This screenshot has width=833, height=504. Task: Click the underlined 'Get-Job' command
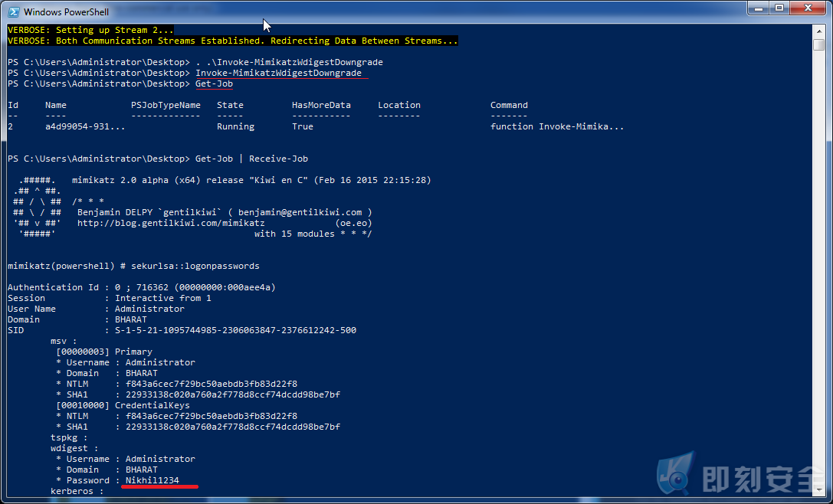click(214, 84)
